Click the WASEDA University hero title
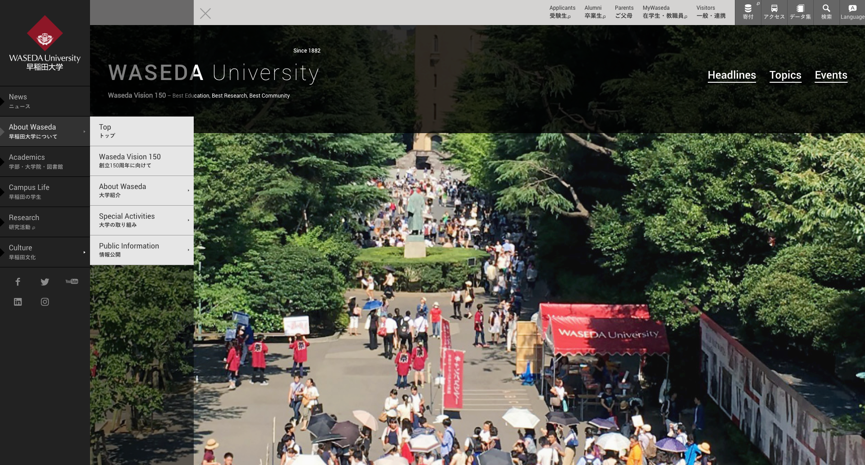865x465 pixels. [x=214, y=73]
